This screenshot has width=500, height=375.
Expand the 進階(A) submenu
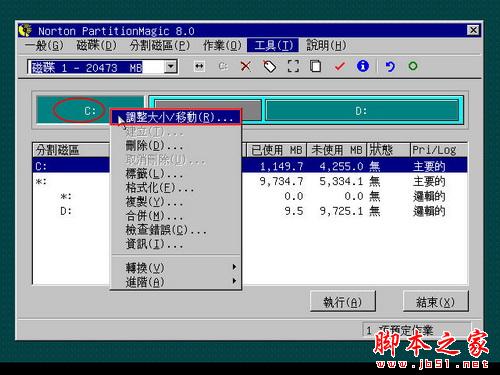coord(175,282)
